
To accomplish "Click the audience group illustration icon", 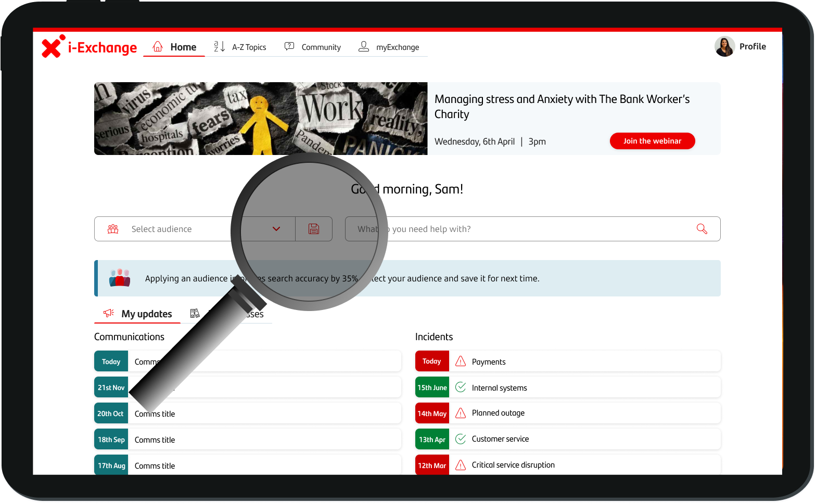I will [x=120, y=278].
